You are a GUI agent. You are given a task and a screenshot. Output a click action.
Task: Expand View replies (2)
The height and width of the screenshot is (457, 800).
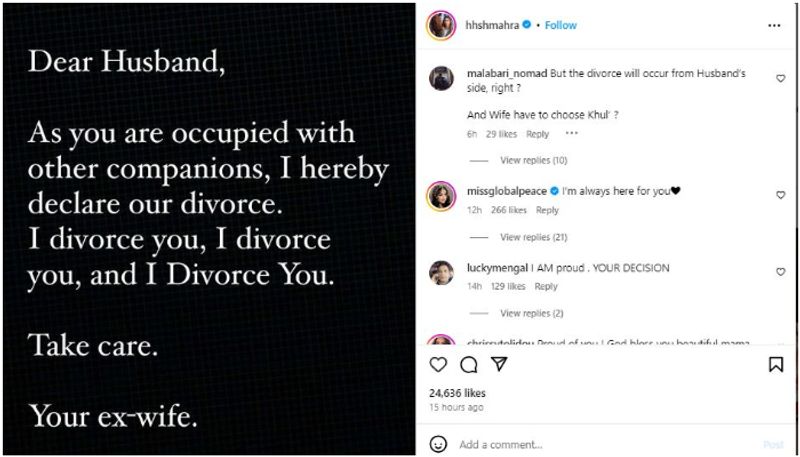tap(530, 313)
